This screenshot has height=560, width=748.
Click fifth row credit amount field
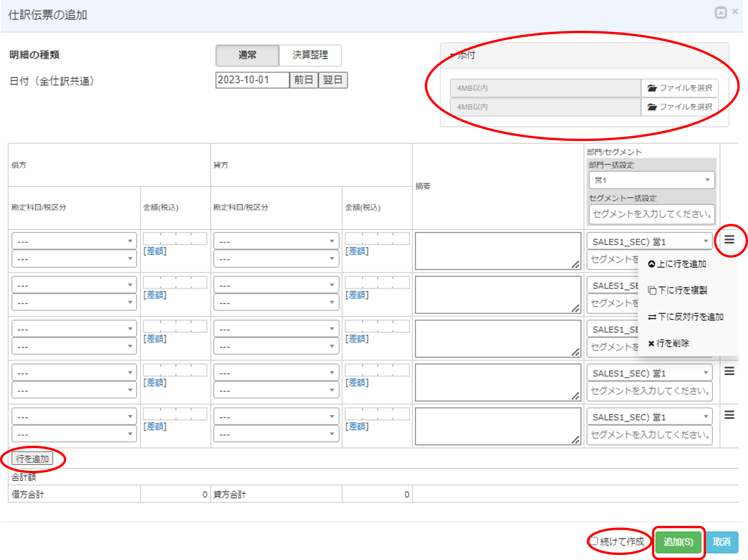(377, 414)
